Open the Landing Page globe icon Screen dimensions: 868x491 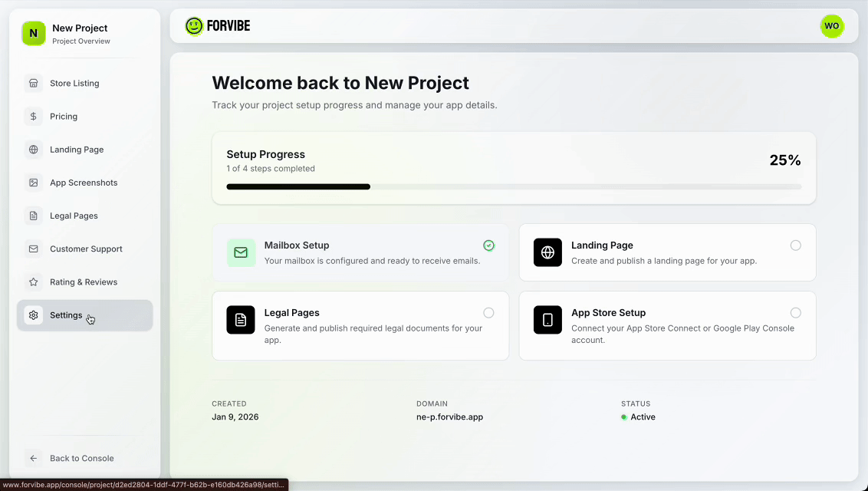33,149
